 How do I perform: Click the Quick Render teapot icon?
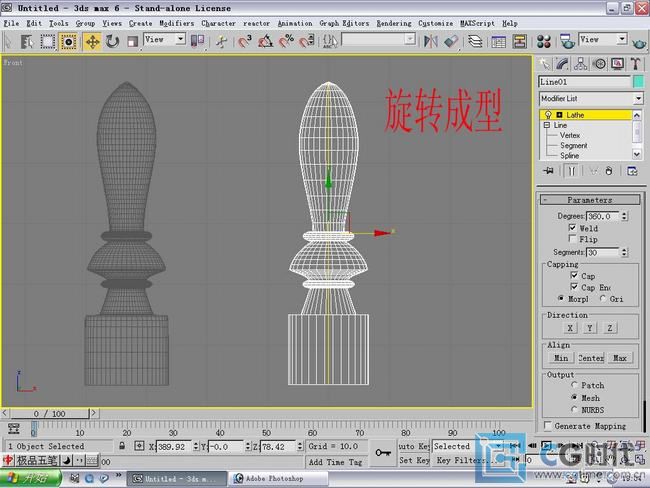639,42
